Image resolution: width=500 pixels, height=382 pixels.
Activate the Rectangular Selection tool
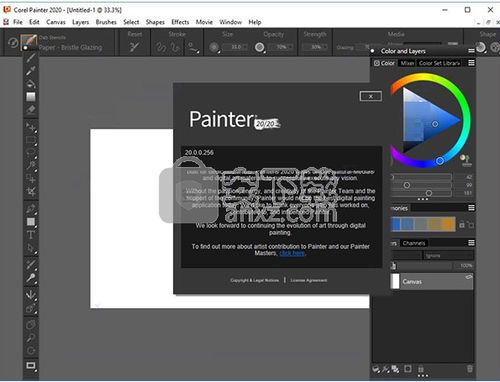click(x=31, y=140)
